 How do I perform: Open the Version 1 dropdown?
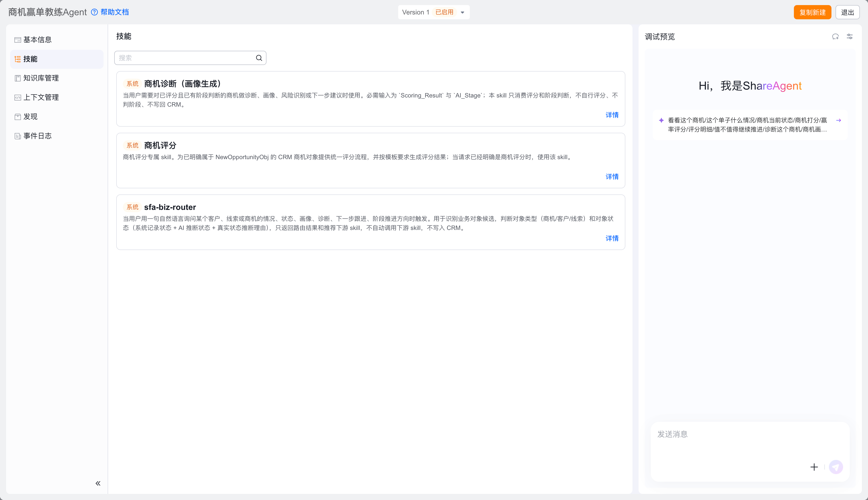tap(434, 12)
